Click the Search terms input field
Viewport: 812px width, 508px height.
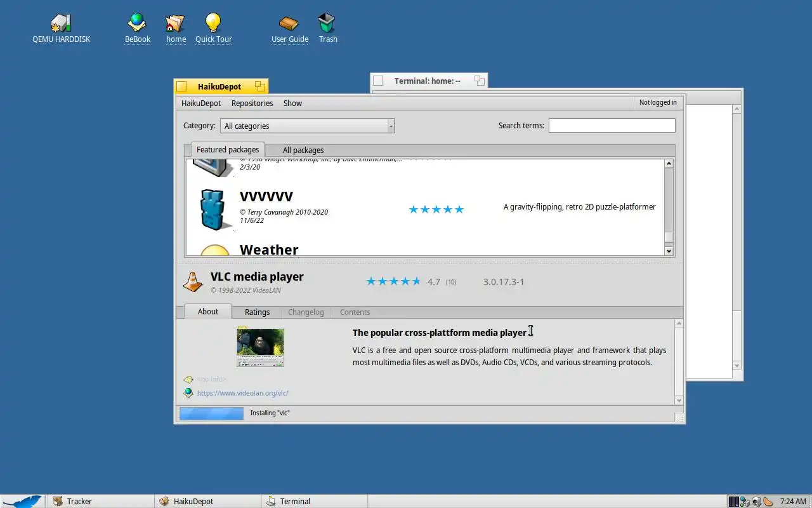tap(612, 125)
